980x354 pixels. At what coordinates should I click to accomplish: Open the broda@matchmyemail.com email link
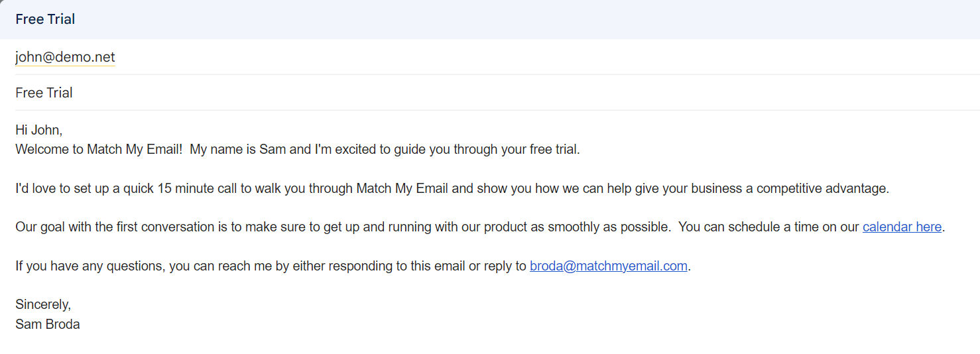click(x=608, y=266)
